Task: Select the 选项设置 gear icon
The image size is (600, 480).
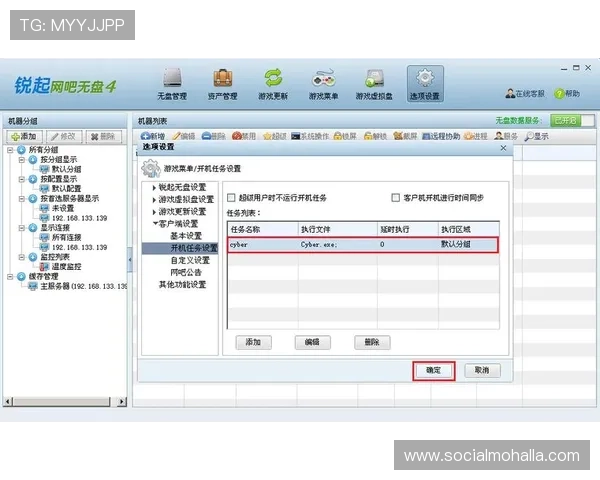Action: 425,84
